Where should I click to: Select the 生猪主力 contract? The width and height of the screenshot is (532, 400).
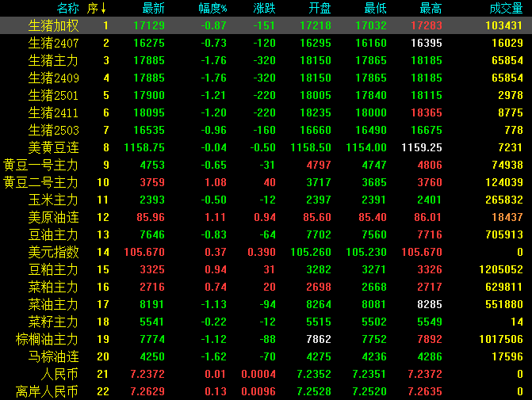click(54, 60)
